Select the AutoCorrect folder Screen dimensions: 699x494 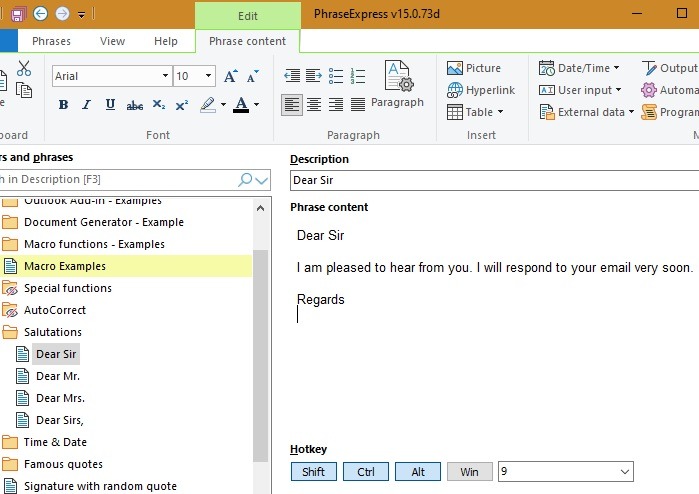(55, 310)
